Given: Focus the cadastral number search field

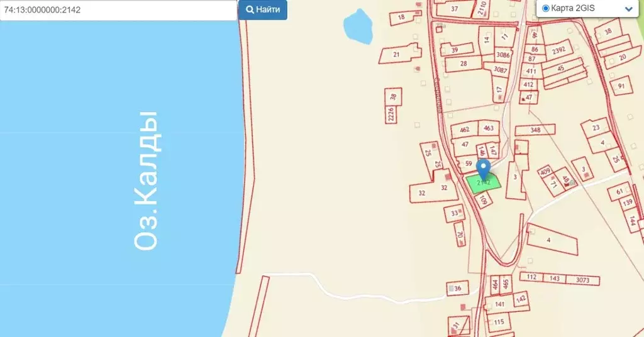Looking at the screenshot, I should tap(118, 10).
